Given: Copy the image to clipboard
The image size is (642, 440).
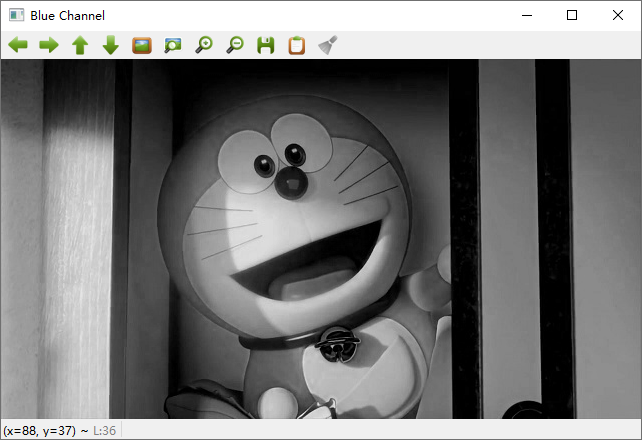Looking at the screenshot, I should click(296, 45).
